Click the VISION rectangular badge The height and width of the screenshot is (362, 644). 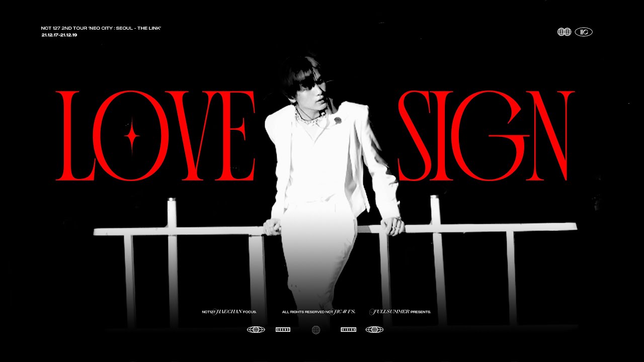349,330
